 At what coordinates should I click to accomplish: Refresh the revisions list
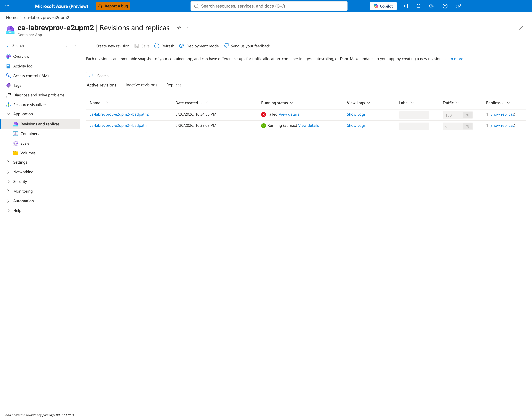pyautogui.click(x=164, y=46)
